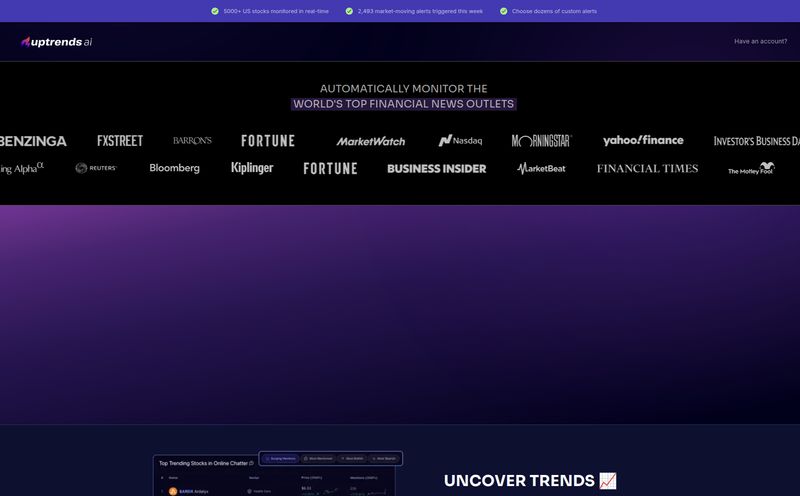800x496 pixels.
Task: Click the MarketWatch logo
Action: click(x=370, y=141)
